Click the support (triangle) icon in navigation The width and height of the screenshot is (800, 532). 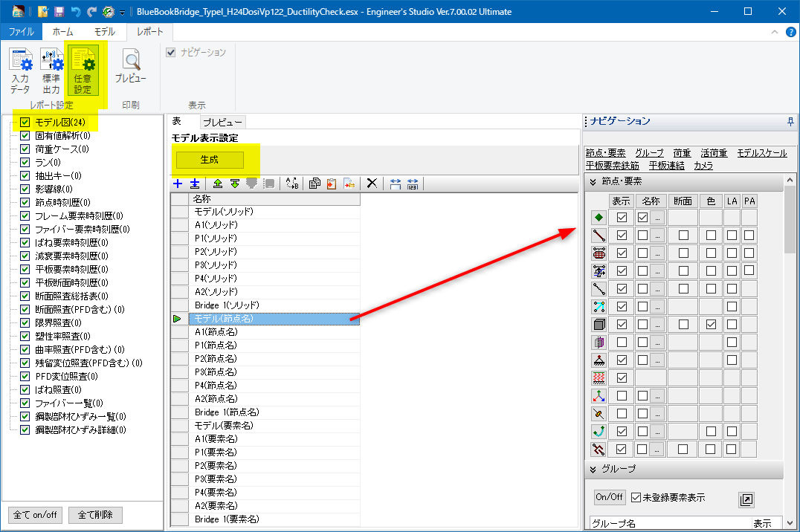point(599,360)
